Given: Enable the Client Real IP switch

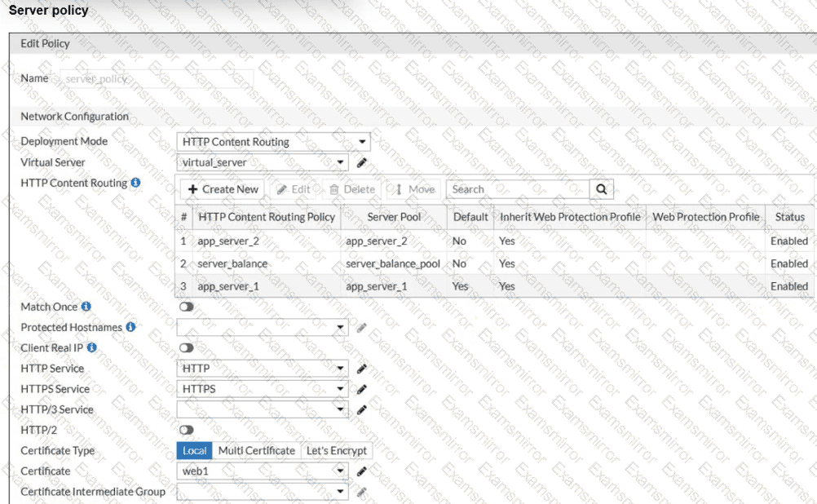Looking at the screenshot, I should click(186, 347).
